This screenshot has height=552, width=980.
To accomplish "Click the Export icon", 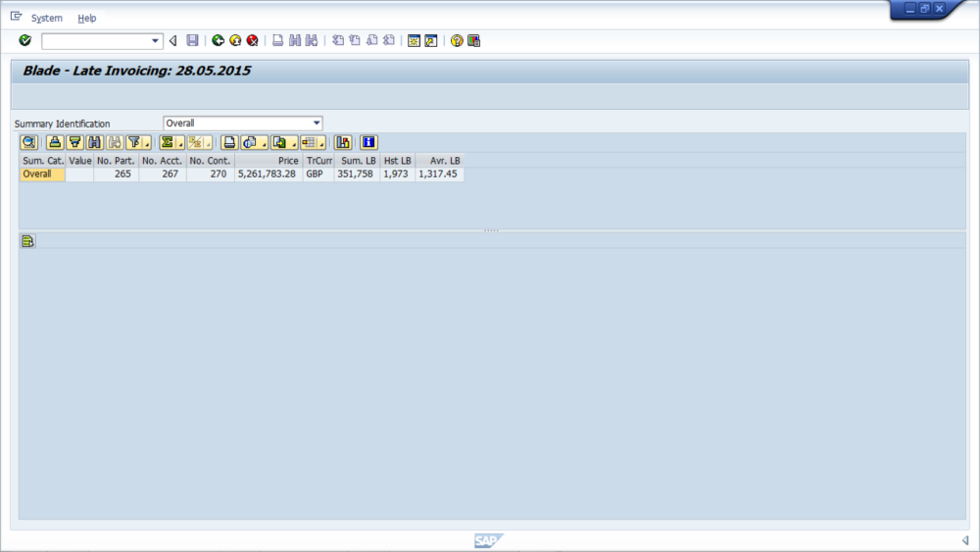I will (280, 142).
